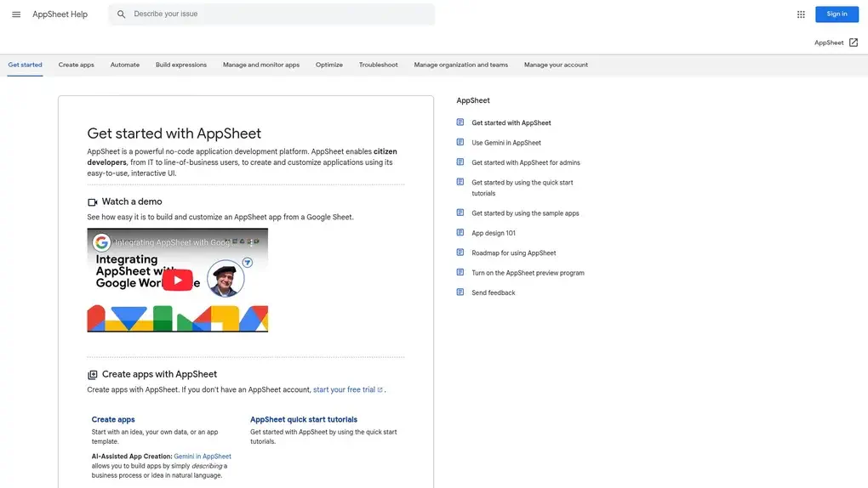Click the AppSheet external link icon
The width and height of the screenshot is (868, 488).
click(853, 43)
